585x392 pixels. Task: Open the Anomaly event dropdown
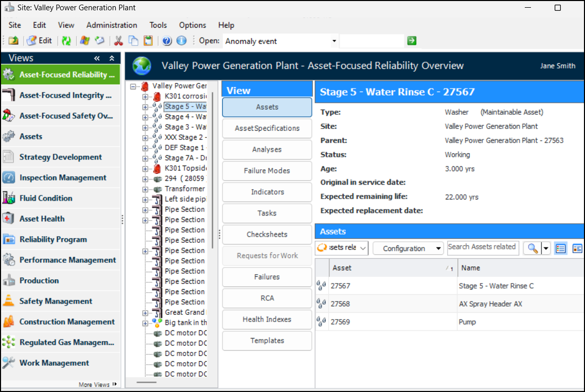[334, 41]
